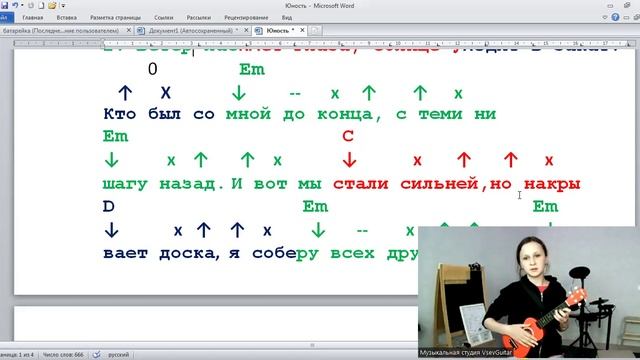Click the page count in status bar
Screen dimensions: 640x360
pos(17,355)
